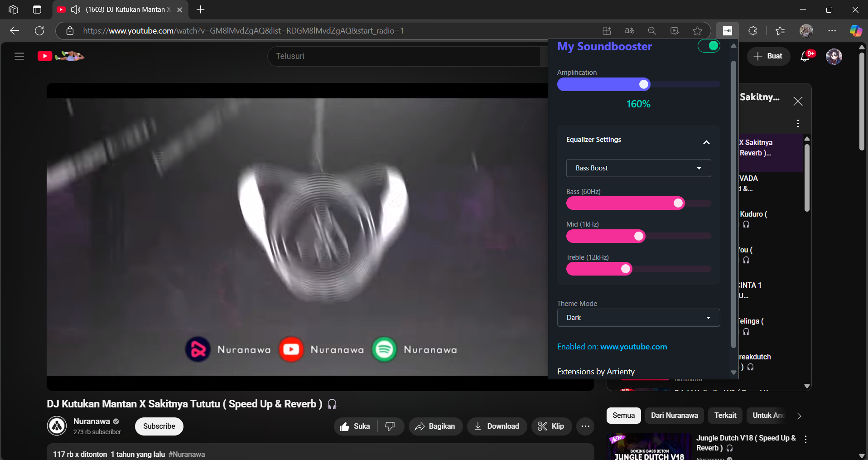
Task: Mute the tab via speaker icon
Action: pos(76,10)
